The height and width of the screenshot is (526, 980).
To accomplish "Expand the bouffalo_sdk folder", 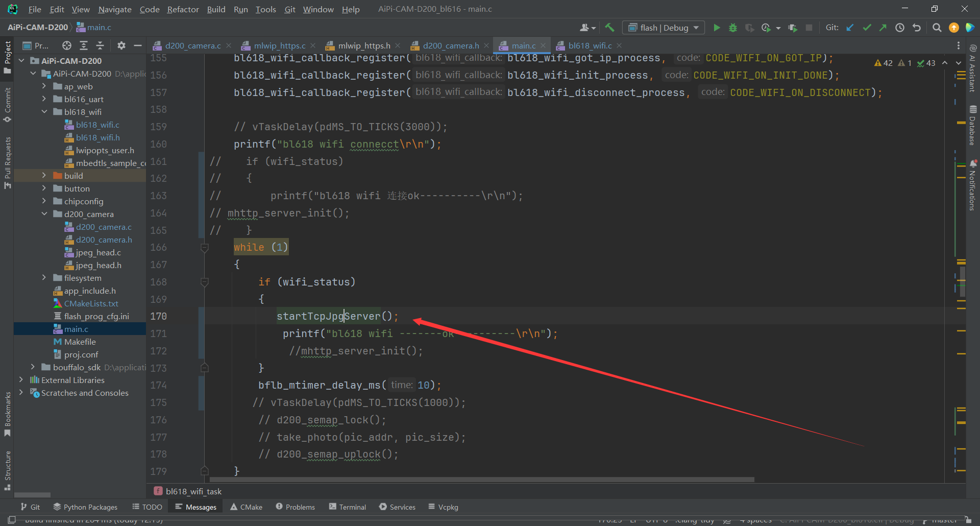I will coord(33,367).
